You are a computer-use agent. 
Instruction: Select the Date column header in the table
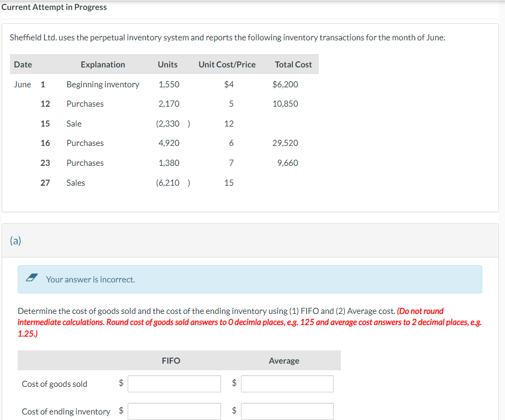tap(23, 64)
